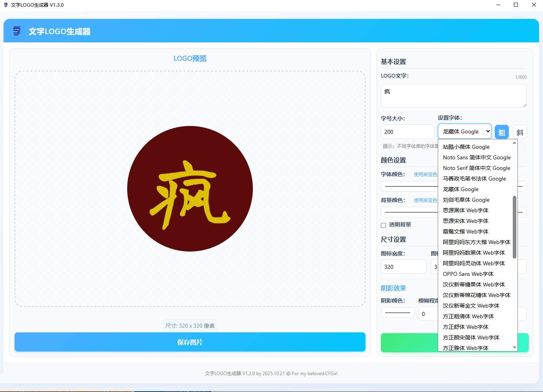Enable the 透明背景 transparent background checkbox

[383, 225]
